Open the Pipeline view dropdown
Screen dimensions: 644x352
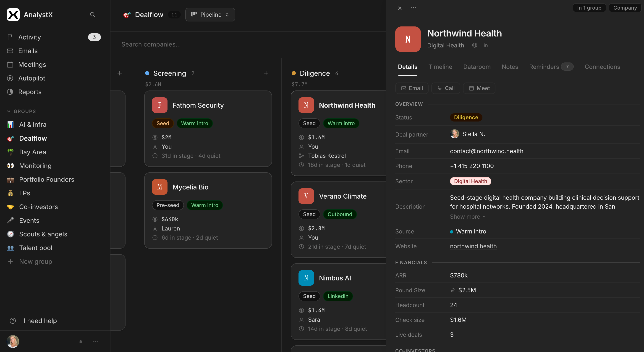tap(210, 15)
